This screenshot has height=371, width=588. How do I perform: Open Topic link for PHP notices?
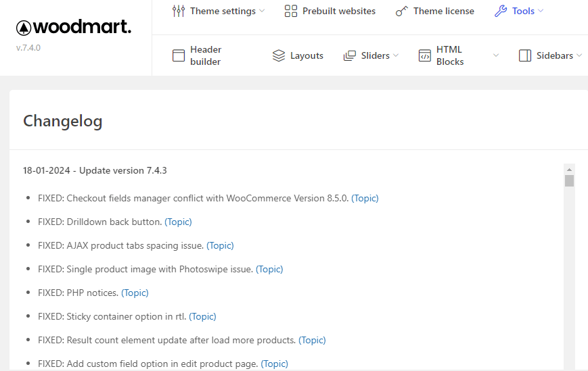coord(135,293)
